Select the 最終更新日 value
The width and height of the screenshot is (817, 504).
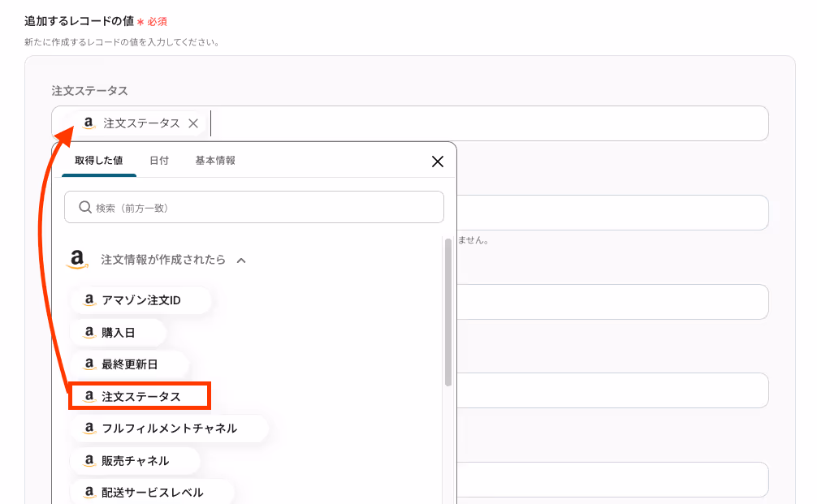point(129,364)
